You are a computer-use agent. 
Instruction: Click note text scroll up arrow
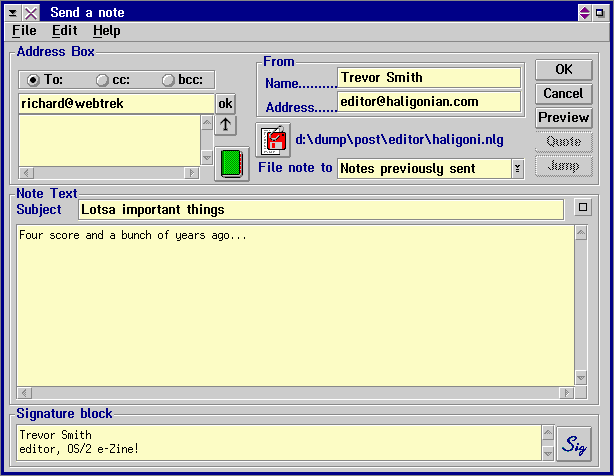pos(581,233)
